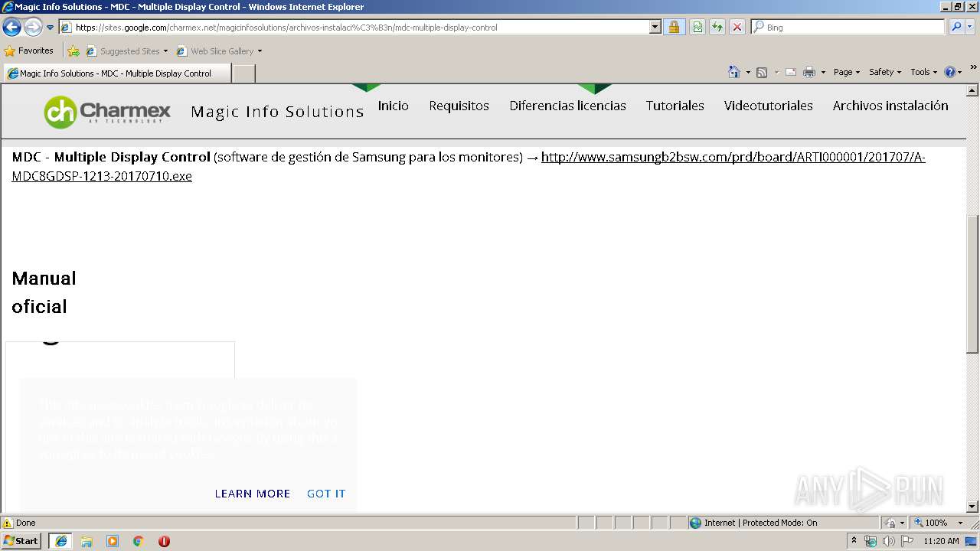Screen dimensions: 980x551
Task: Open the Archivos instalación page
Action: [890, 106]
